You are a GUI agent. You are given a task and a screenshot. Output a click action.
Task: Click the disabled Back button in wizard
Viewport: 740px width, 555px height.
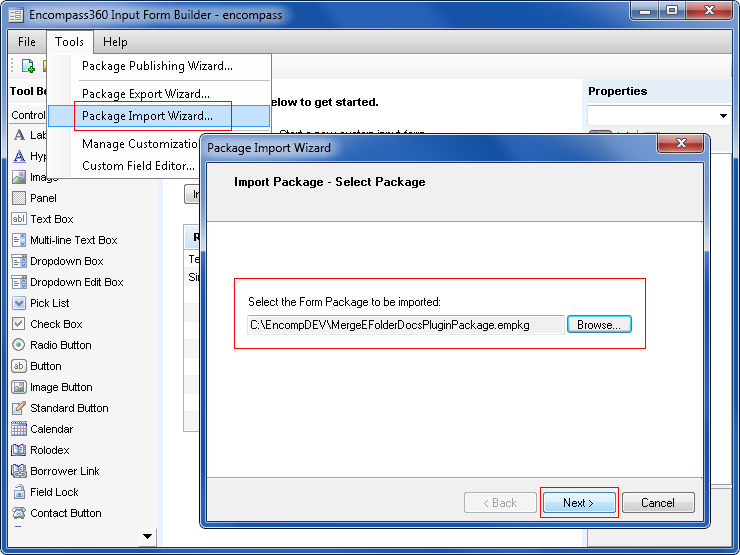[500, 503]
